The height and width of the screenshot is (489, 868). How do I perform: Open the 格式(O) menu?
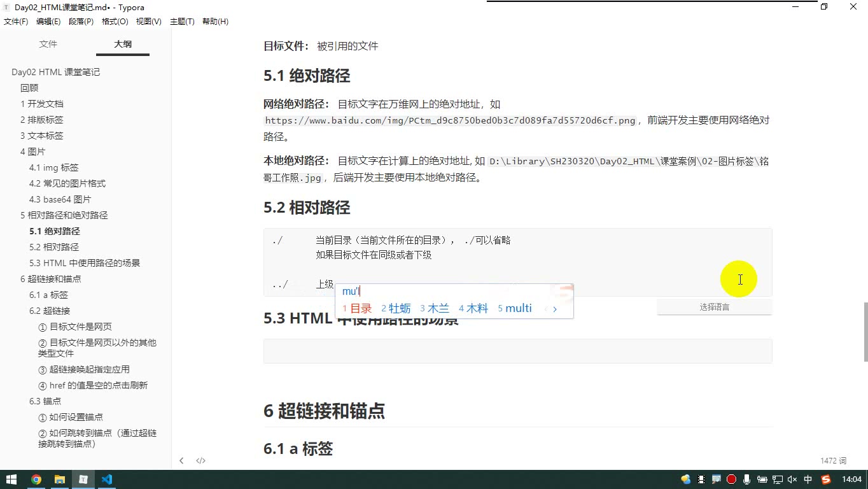click(115, 22)
